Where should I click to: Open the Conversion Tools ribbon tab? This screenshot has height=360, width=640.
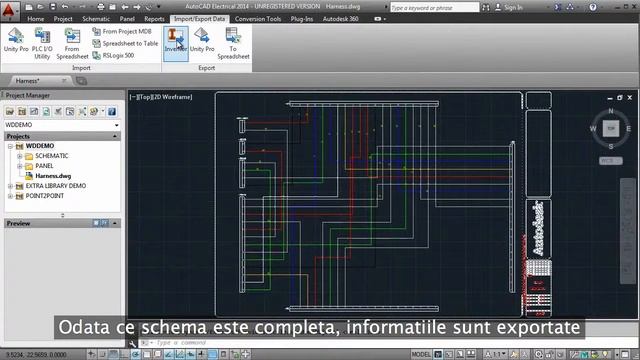(258, 19)
